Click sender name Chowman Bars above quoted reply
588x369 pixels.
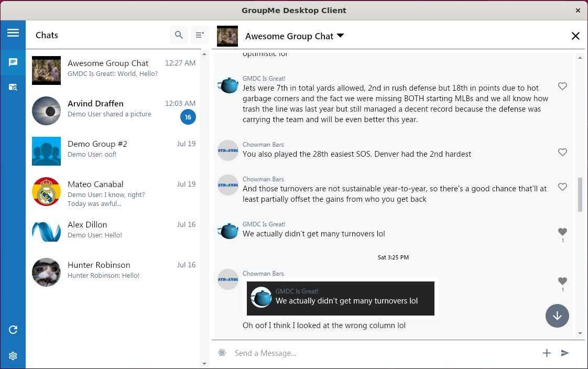tap(263, 274)
